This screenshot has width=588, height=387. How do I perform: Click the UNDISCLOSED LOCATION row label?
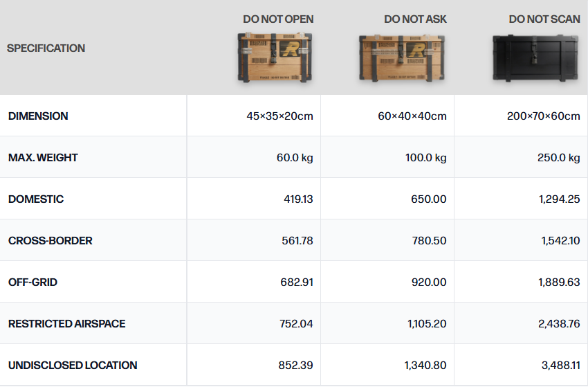[x=73, y=366]
